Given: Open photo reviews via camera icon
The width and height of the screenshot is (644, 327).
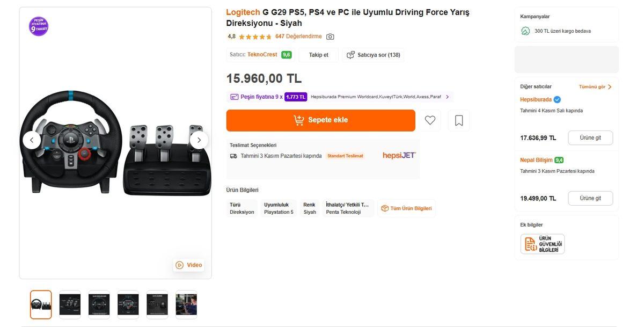Looking at the screenshot, I should (x=330, y=37).
